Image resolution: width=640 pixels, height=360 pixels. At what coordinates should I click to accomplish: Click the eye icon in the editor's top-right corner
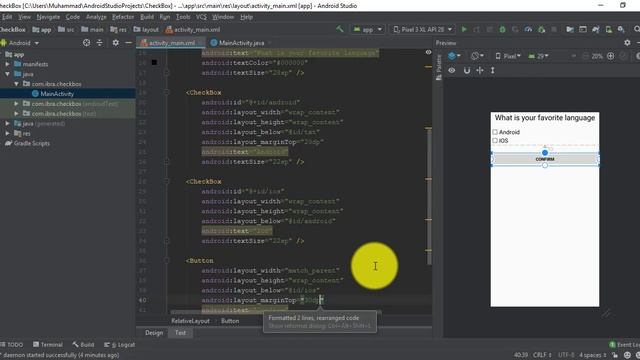[428, 52]
